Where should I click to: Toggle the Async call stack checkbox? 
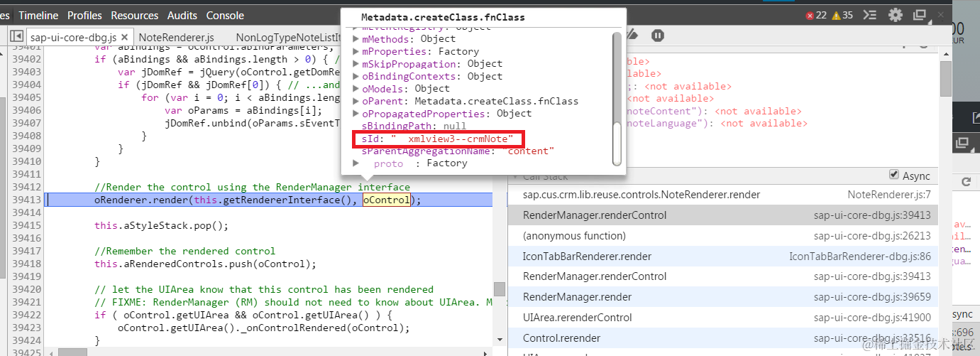pos(894,176)
